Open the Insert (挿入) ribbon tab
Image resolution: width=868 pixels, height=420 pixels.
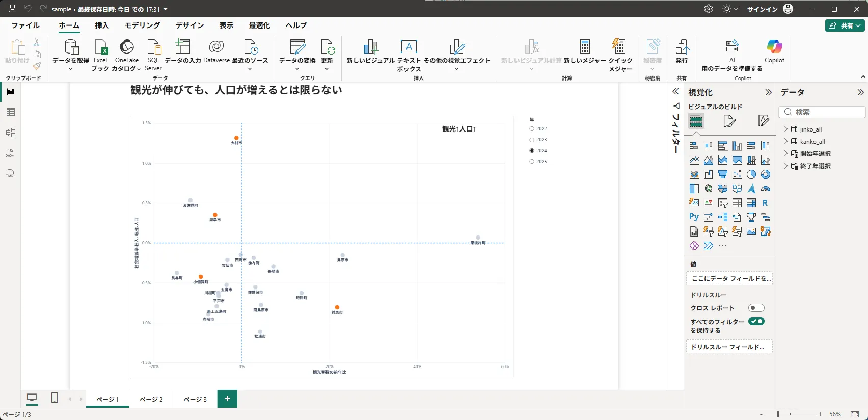102,25
